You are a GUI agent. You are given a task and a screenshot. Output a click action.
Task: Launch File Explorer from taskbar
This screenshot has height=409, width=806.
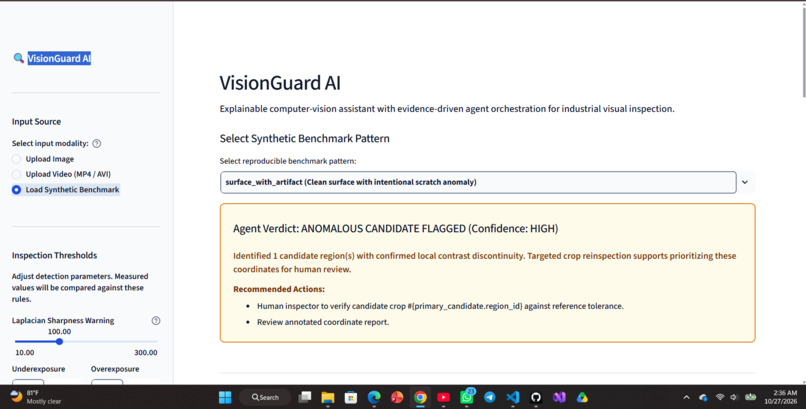tap(328, 397)
